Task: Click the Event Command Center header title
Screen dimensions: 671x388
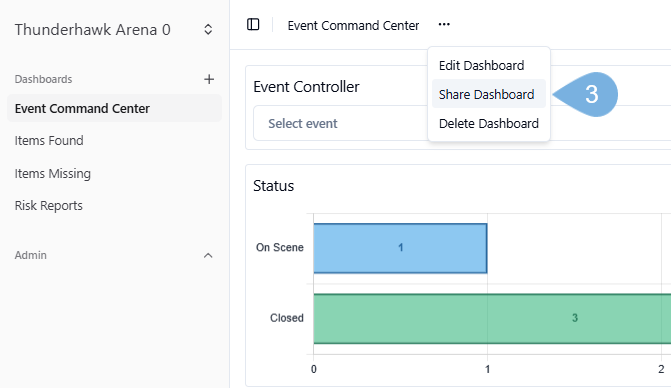Action: click(353, 25)
